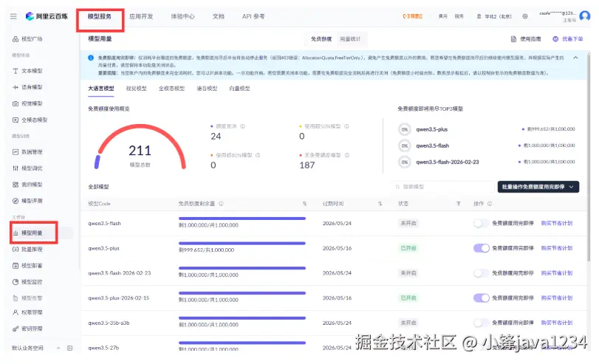
Task: Select 模型用量 in the sidebar
Action: click(27, 233)
